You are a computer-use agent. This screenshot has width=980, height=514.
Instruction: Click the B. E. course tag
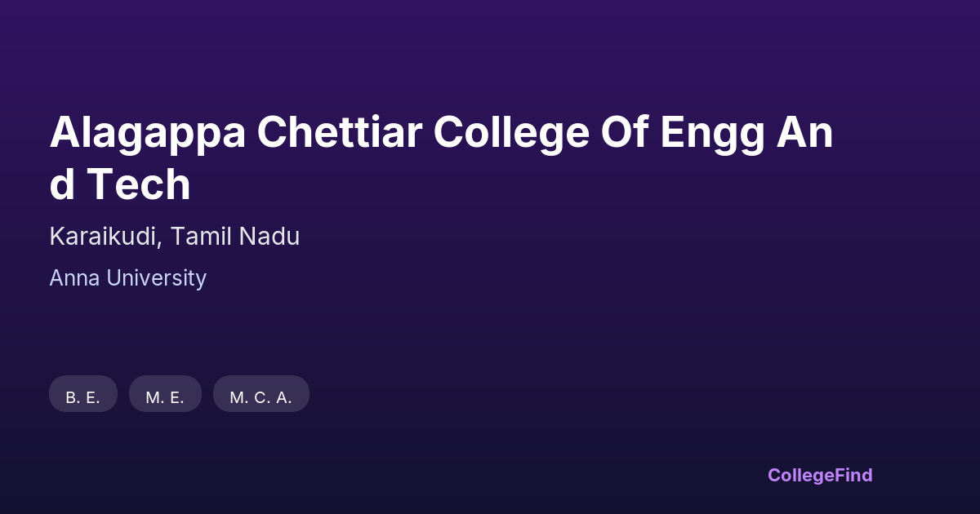(82, 397)
